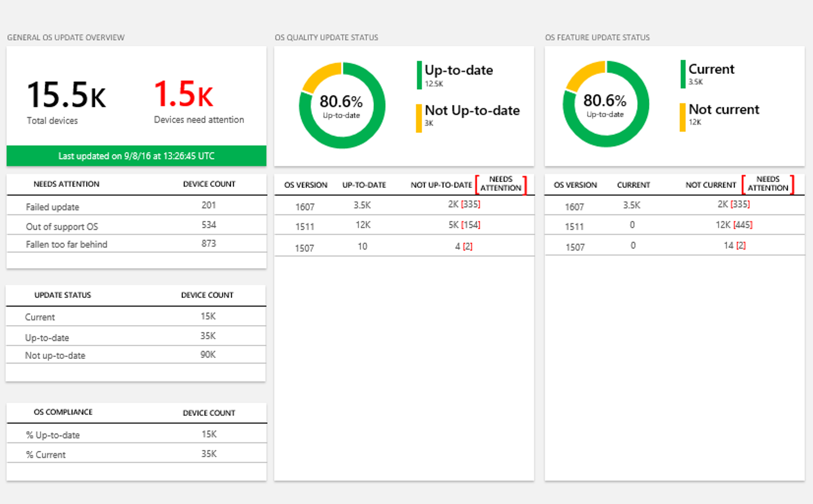
Task: Select OS version 1511 in feature table
Action: (574, 226)
